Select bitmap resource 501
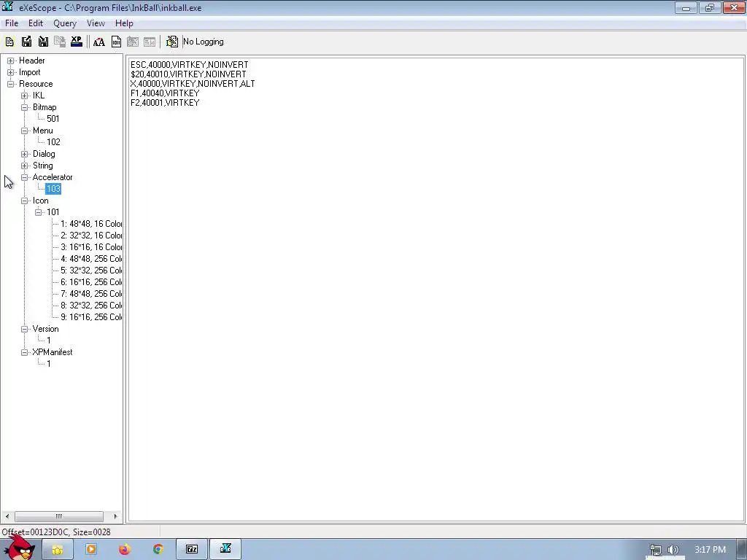Viewport: 747px width, 560px height. (53, 119)
